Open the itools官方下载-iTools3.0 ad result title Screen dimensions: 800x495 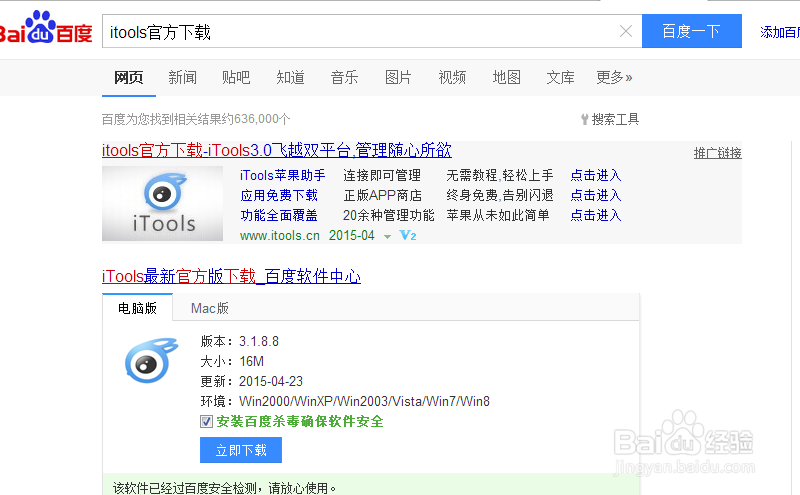click(277, 151)
